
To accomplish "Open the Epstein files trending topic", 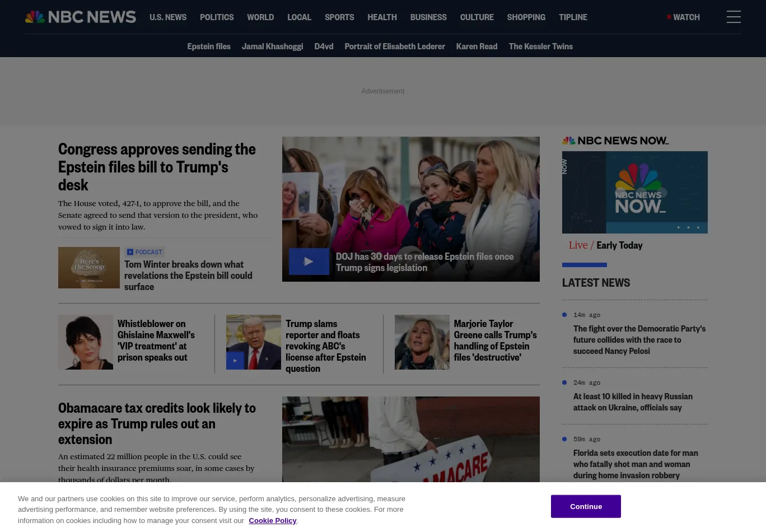I will pos(209,46).
